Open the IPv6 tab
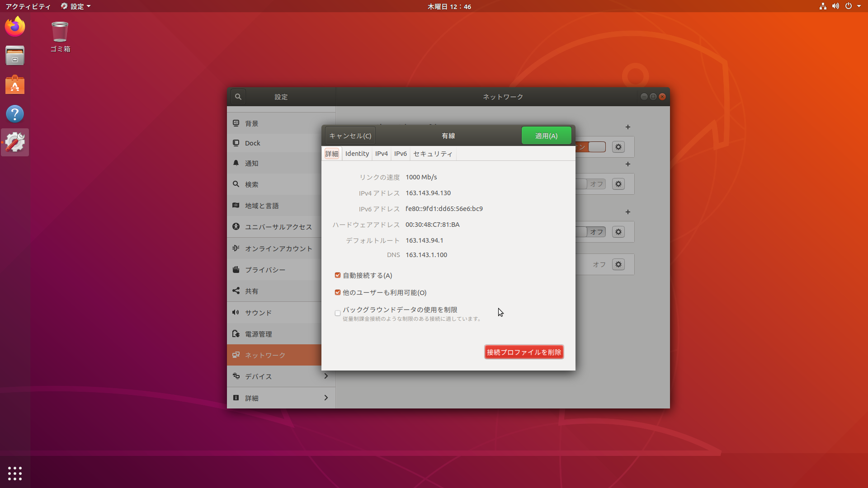The height and width of the screenshot is (488, 868). pyautogui.click(x=401, y=154)
